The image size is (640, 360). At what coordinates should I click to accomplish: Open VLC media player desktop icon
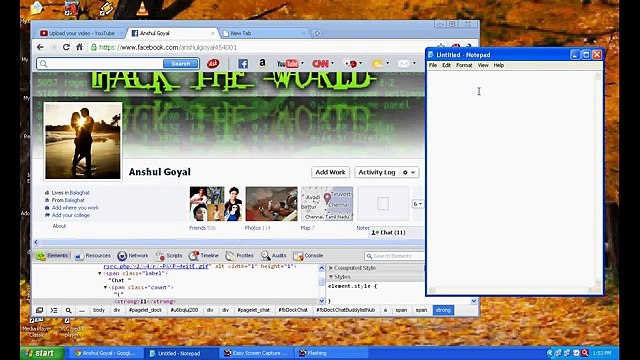tap(72, 327)
